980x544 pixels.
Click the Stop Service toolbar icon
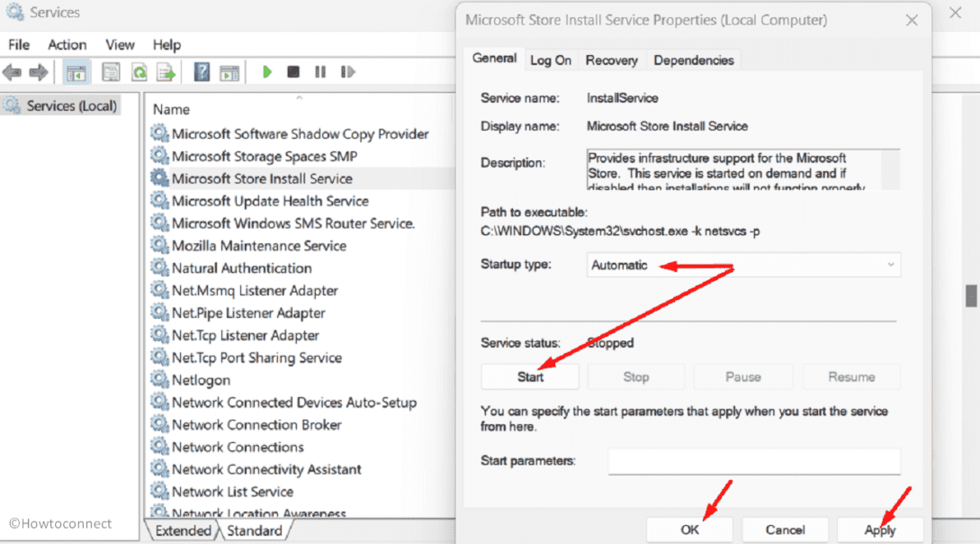tap(293, 72)
